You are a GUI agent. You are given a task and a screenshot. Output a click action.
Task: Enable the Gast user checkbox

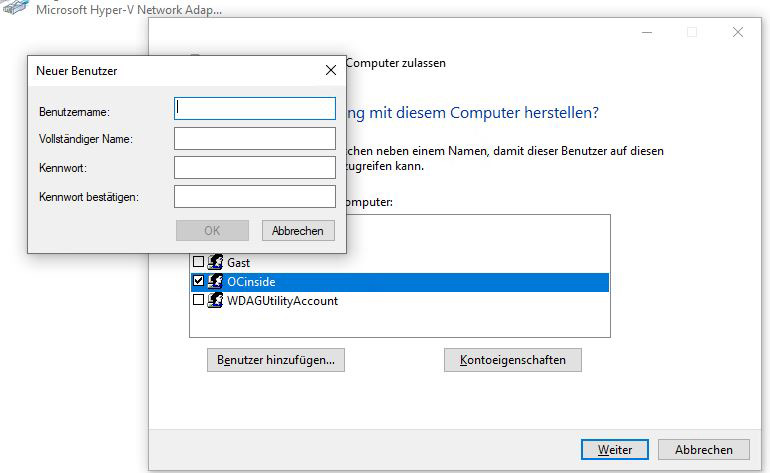click(198, 262)
